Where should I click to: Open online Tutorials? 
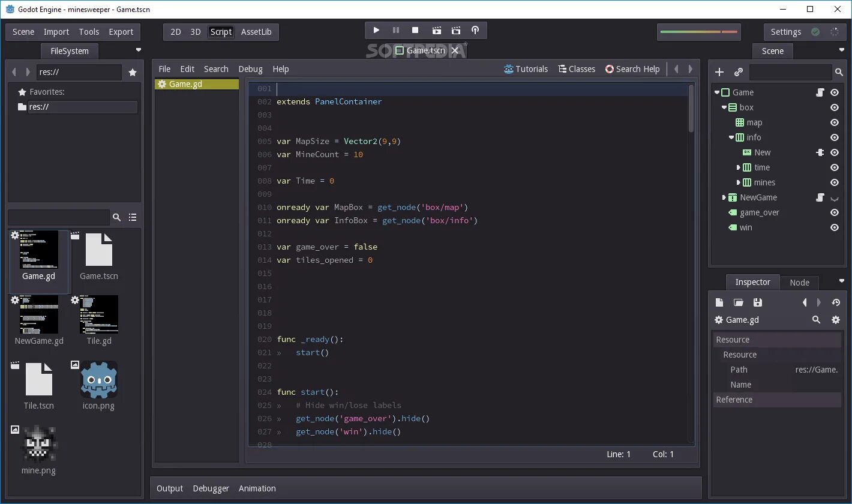click(x=526, y=69)
